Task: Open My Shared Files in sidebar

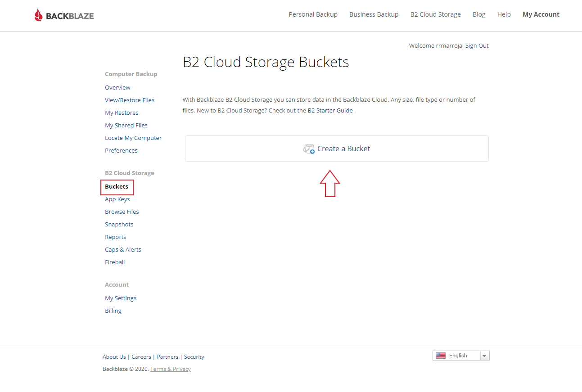Action: (x=126, y=125)
